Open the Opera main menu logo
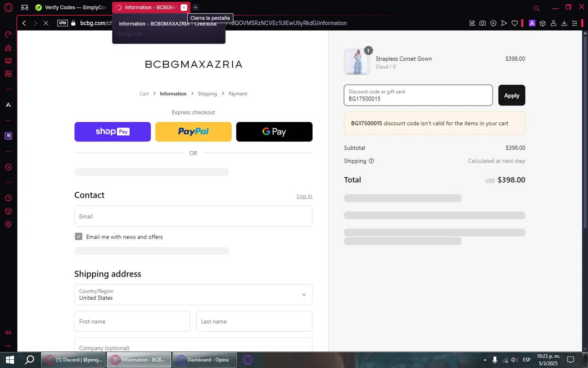 click(8, 7)
